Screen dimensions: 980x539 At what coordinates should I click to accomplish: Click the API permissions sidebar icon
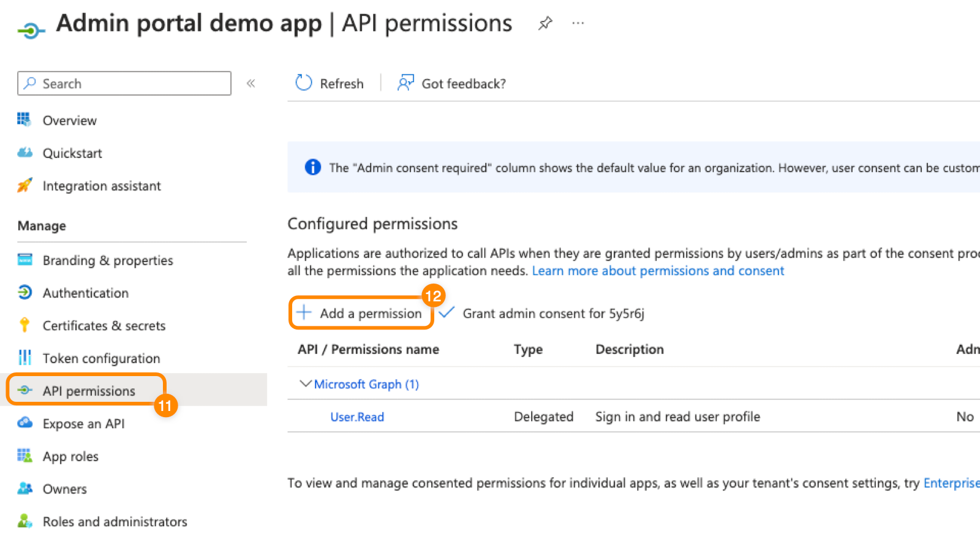click(x=24, y=390)
